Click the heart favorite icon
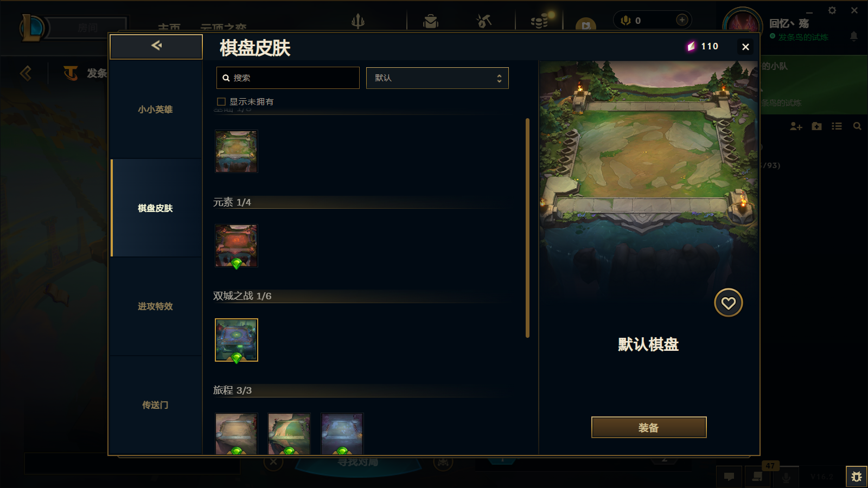Screen dimensions: 868x488 728,303
